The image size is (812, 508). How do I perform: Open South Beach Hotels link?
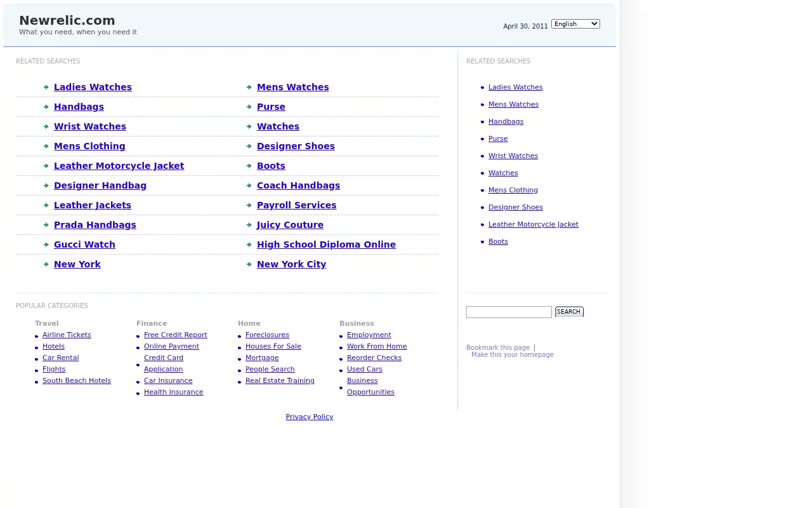77,381
